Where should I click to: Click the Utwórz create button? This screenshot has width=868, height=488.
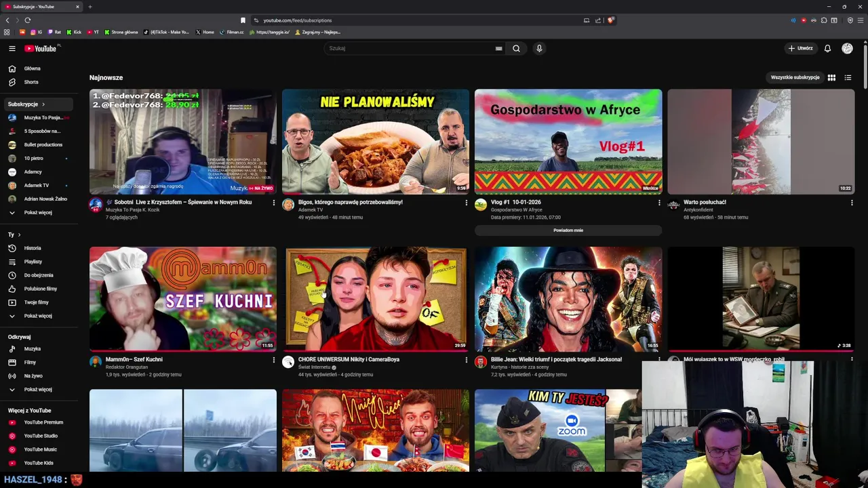(800, 48)
